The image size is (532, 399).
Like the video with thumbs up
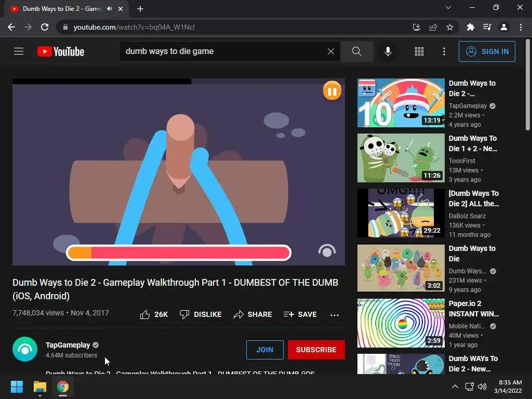[154, 314]
